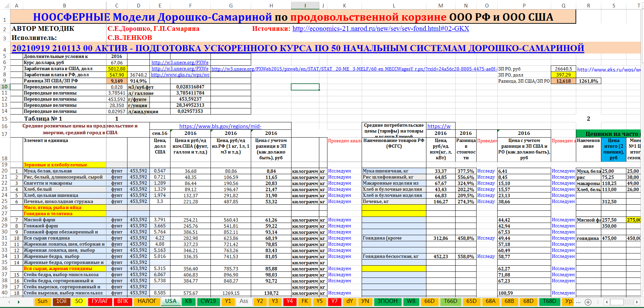Click the previous sheet navigation arrow
Viewport: 644px width, 308px height.
[x=9, y=302]
